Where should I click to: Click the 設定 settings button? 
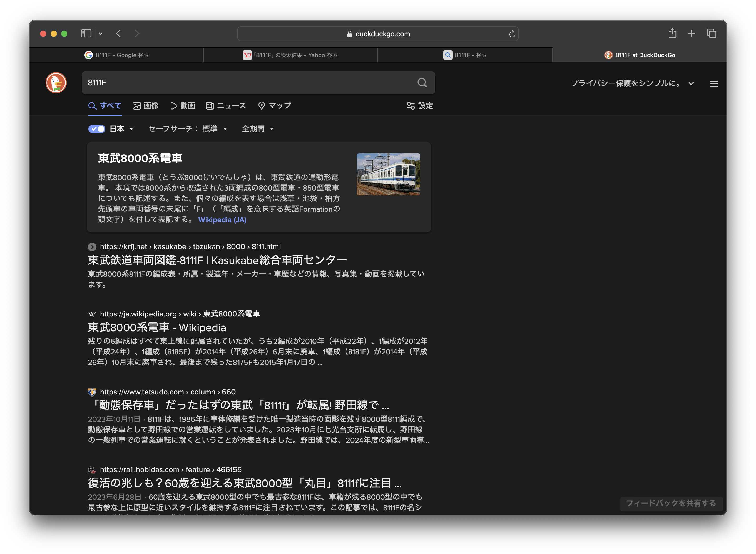(420, 106)
